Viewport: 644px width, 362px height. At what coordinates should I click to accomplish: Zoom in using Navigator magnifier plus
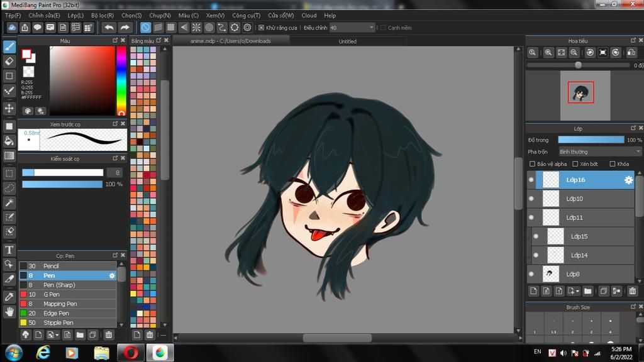(548, 53)
